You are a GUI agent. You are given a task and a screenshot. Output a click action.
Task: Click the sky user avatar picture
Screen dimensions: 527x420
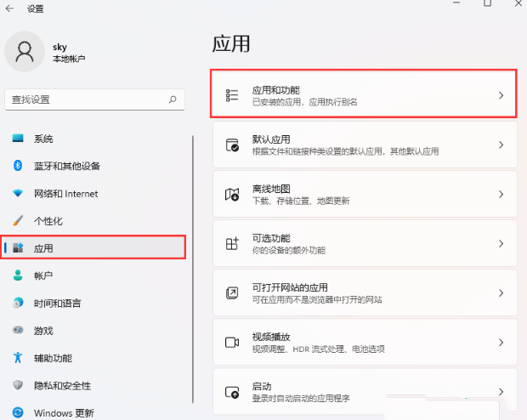point(25,52)
